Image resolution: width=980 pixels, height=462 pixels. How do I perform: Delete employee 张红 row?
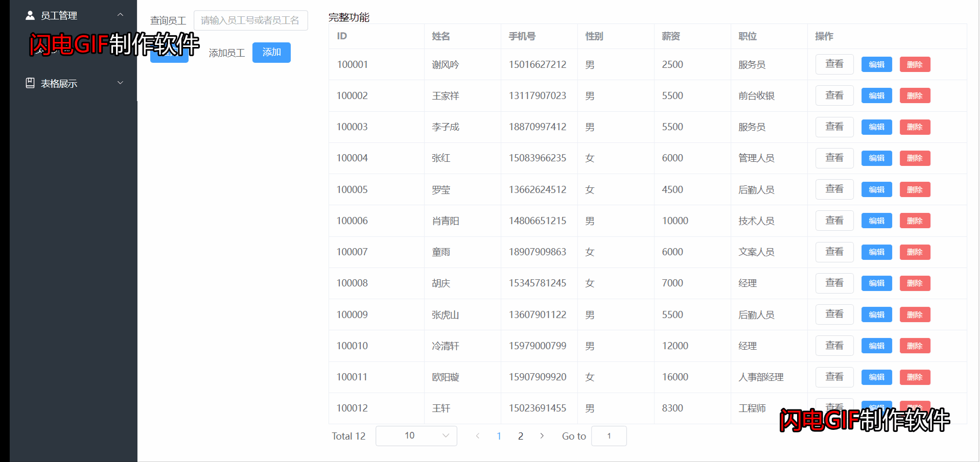[915, 158]
